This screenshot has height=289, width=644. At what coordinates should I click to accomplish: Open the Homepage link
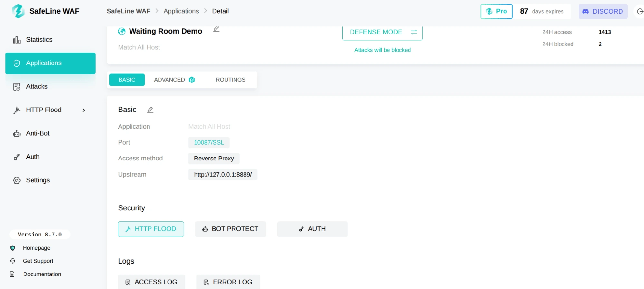point(36,248)
